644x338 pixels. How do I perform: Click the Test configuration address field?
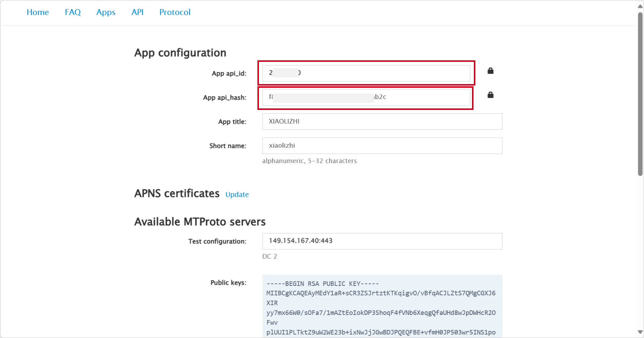tap(382, 241)
